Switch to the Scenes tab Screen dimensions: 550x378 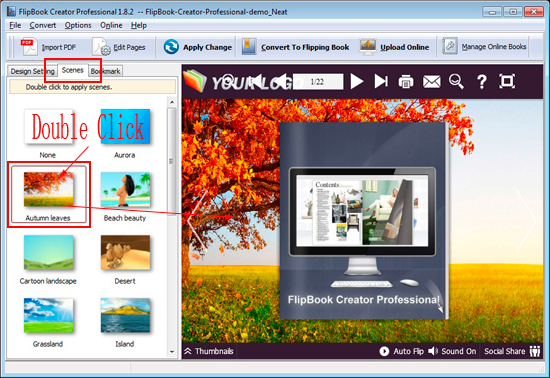[73, 70]
